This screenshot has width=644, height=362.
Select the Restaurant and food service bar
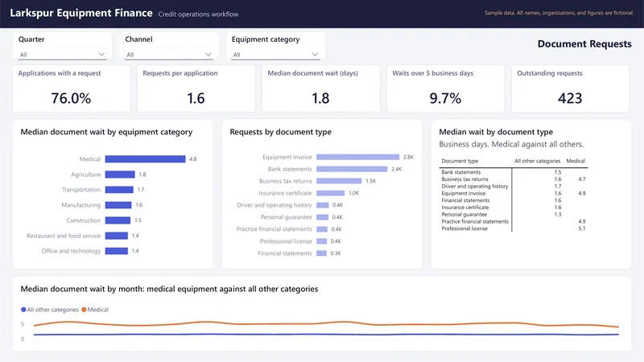(117, 236)
